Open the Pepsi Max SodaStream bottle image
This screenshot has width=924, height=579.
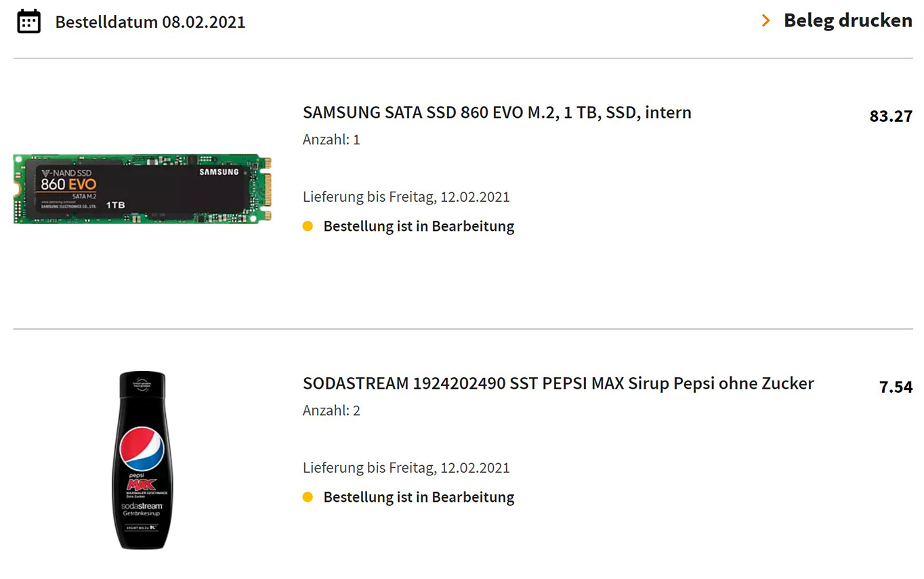(142, 460)
